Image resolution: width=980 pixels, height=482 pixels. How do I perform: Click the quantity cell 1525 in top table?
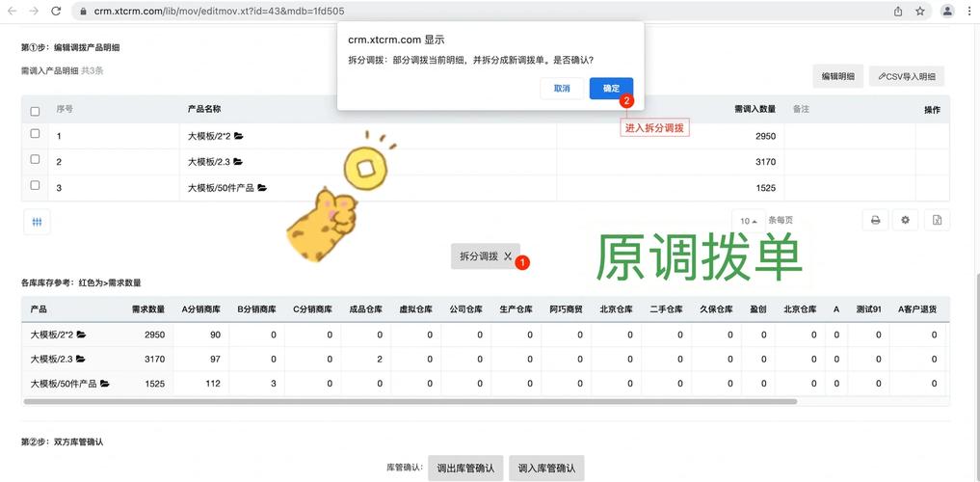coord(766,188)
